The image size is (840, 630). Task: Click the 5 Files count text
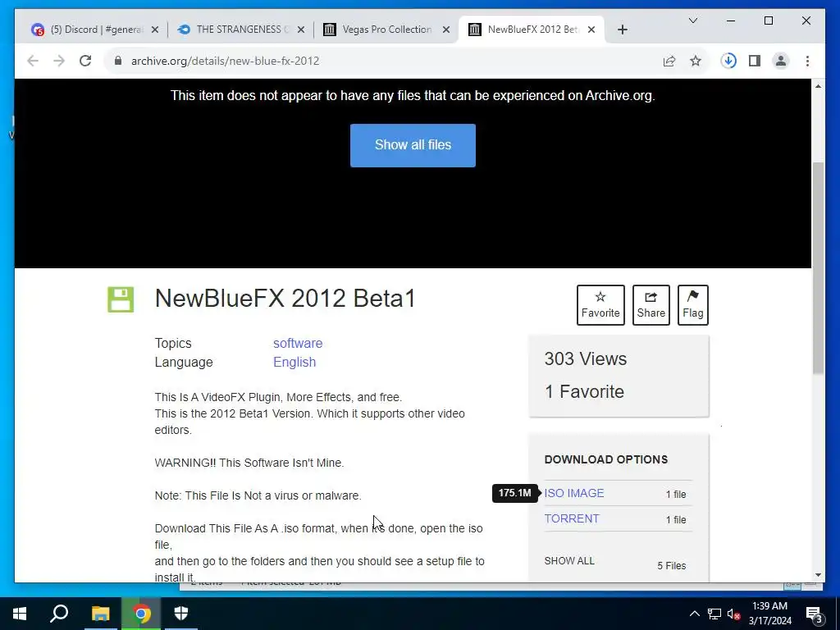coord(671,566)
